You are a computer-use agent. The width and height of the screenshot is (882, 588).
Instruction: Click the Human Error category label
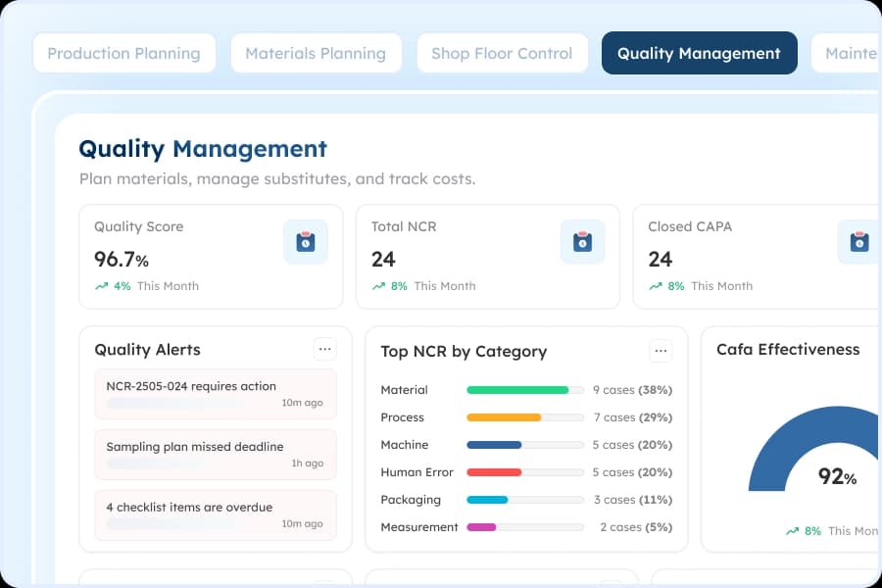click(416, 472)
